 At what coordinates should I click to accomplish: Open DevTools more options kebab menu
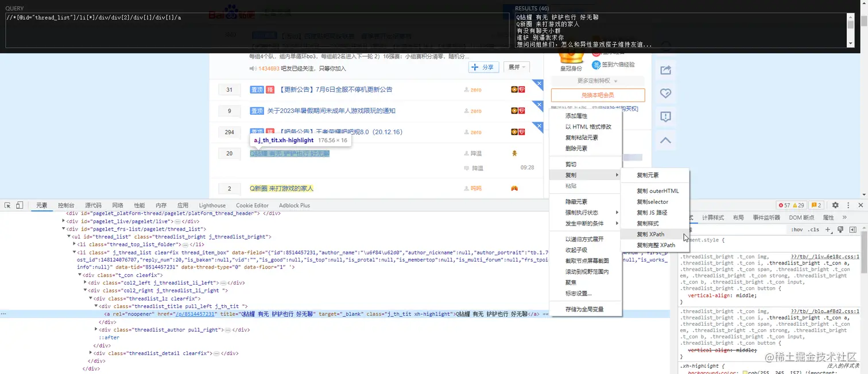coord(848,205)
